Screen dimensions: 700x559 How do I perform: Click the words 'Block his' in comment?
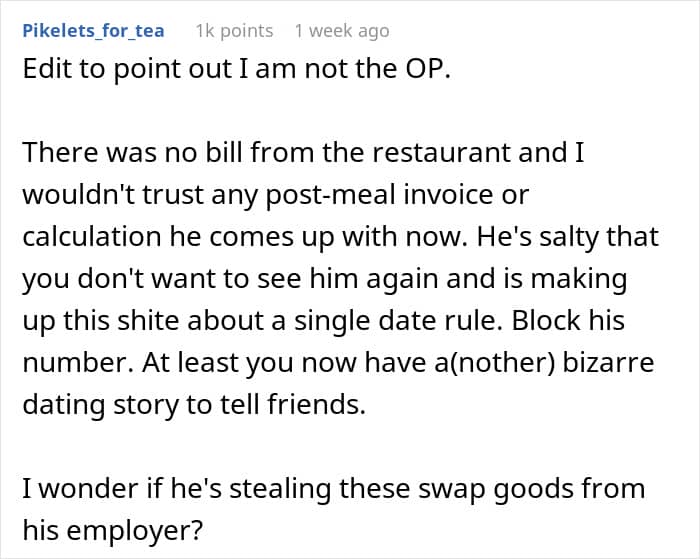[x=568, y=321]
